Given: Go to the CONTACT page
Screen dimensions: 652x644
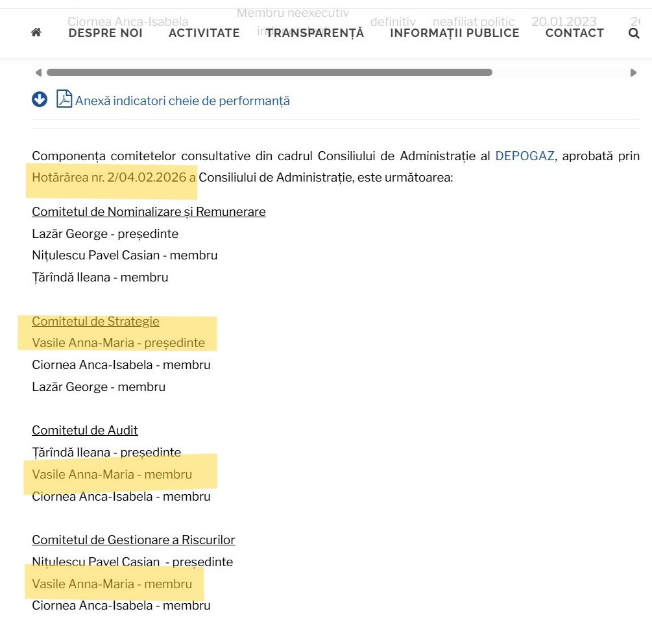Looking at the screenshot, I should 574,33.
